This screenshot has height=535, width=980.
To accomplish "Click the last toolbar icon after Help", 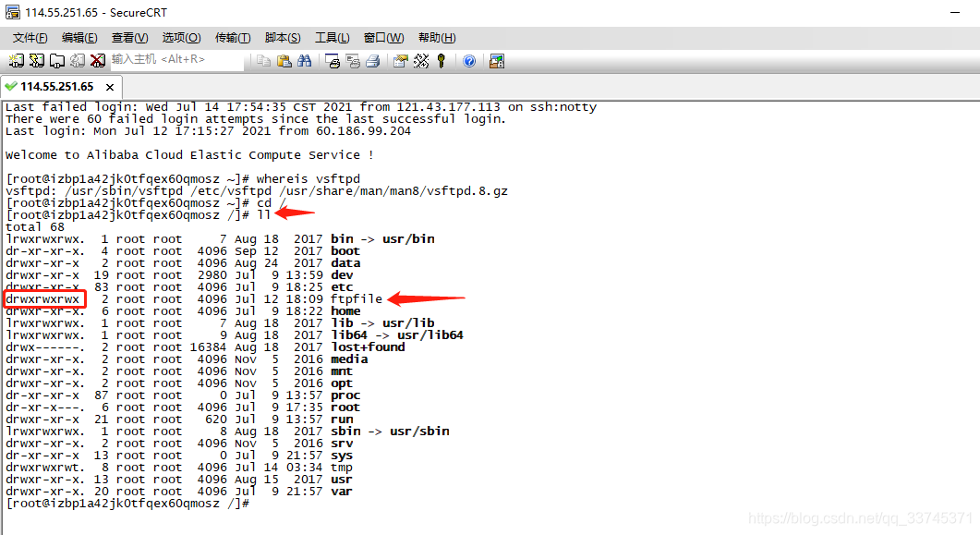I will click(x=497, y=61).
